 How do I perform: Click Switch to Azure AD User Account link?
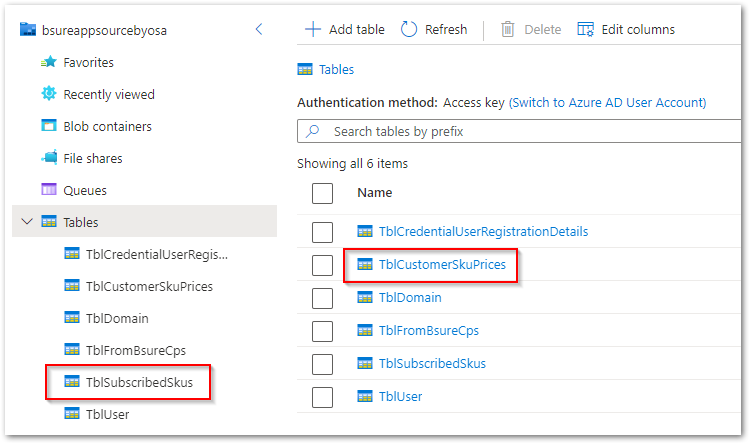tap(607, 103)
